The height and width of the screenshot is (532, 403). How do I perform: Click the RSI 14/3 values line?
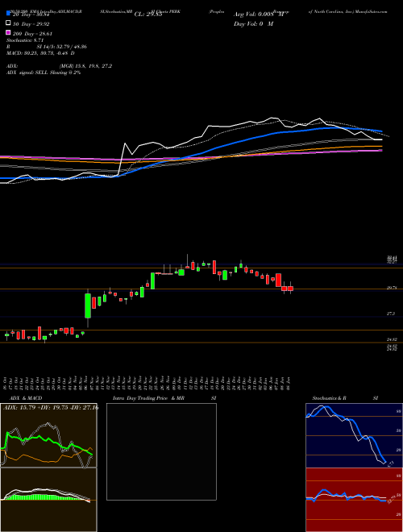pyautogui.click(x=47, y=47)
